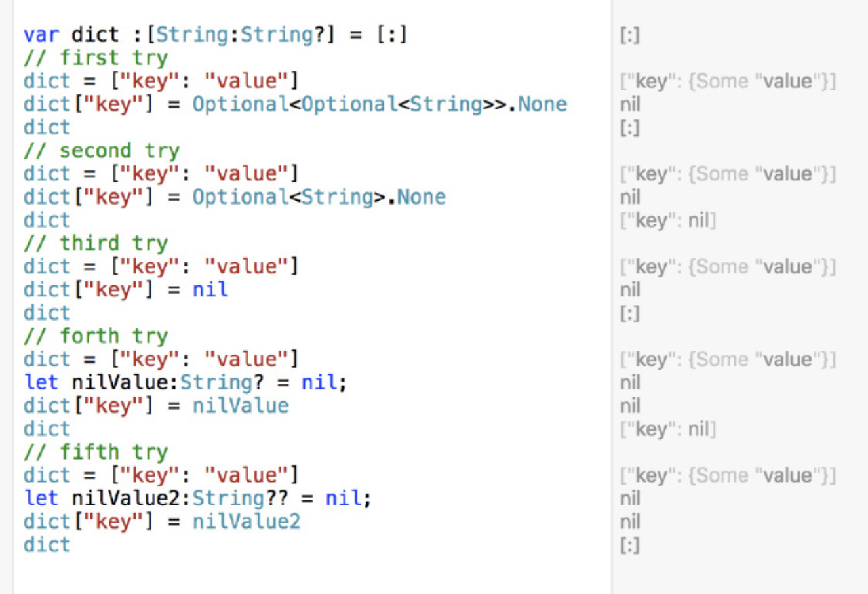
Task: Click the nilValue2:String?? declaration line
Action: tap(197, 498)
